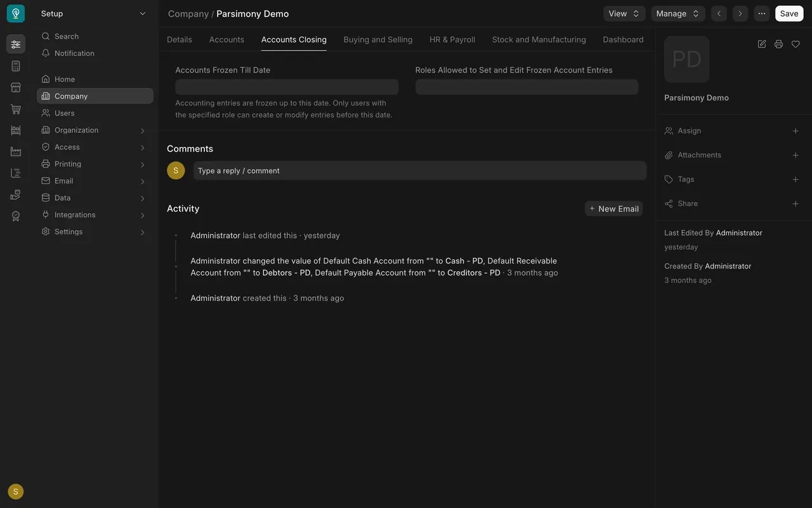Open the three-dots more menu
Screen dimensions: 812x508
pos(762,13)
